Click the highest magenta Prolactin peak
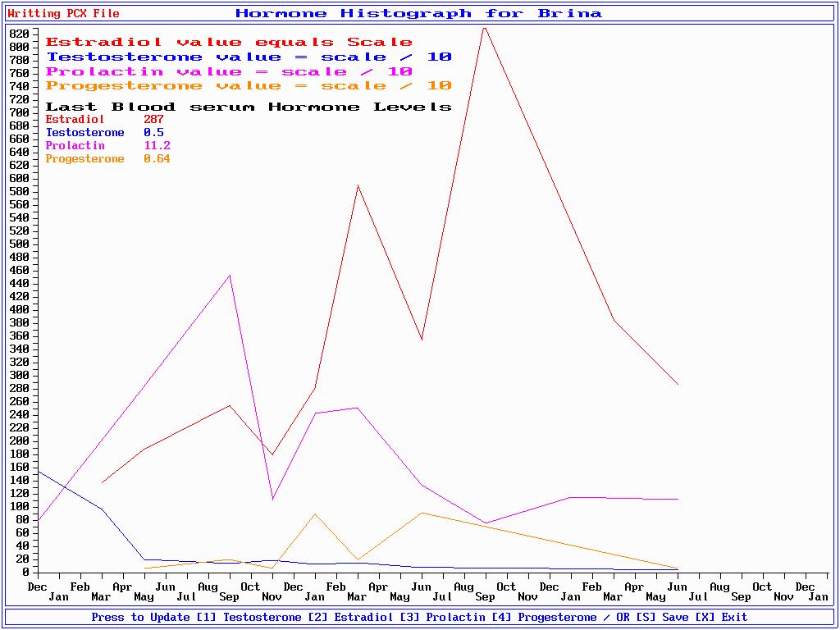 coord(230,276)
